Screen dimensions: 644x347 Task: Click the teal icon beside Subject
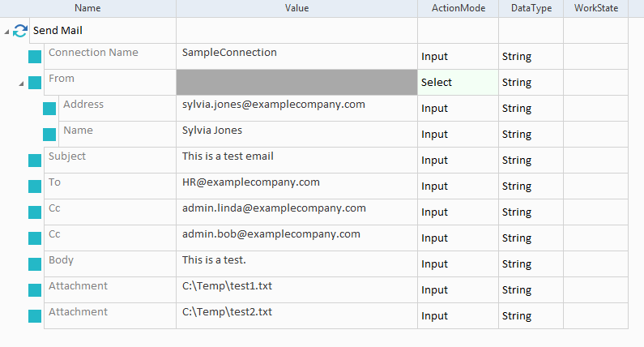[35, 161]
